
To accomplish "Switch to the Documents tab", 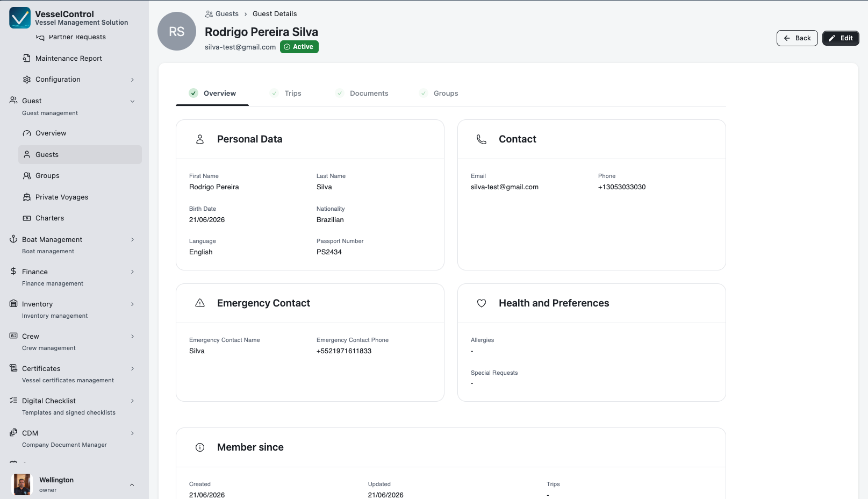I will point(362,93).
